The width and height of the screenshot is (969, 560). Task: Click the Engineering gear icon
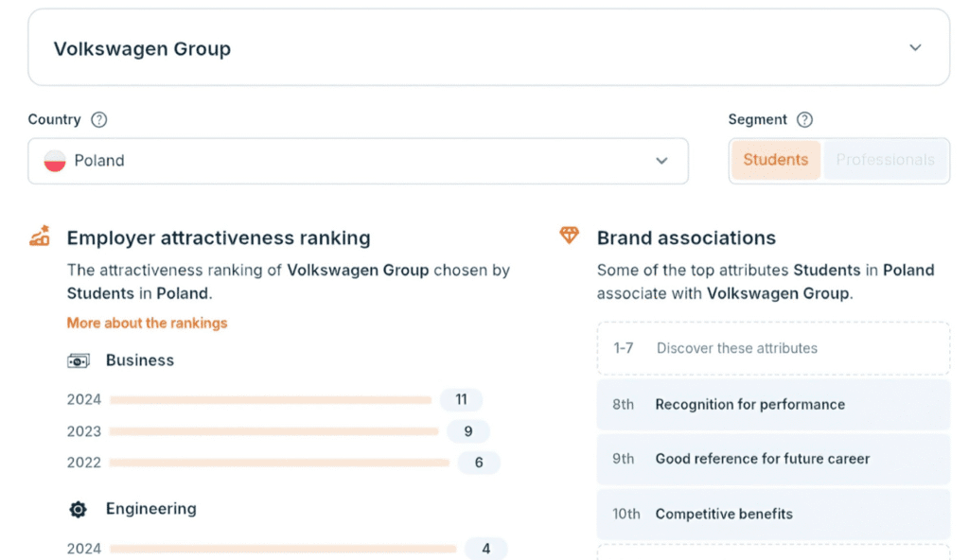click(x=79, y=510)
